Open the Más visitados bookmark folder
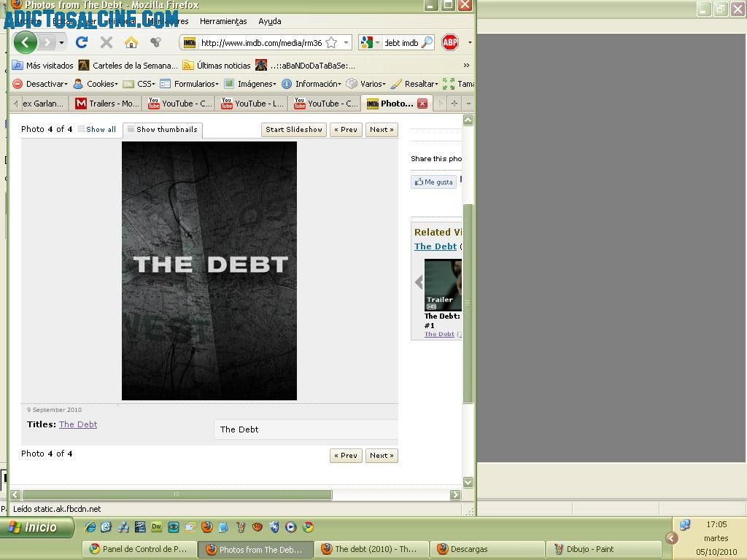Screen dimensions: 747x560 [x=43, y=65]
